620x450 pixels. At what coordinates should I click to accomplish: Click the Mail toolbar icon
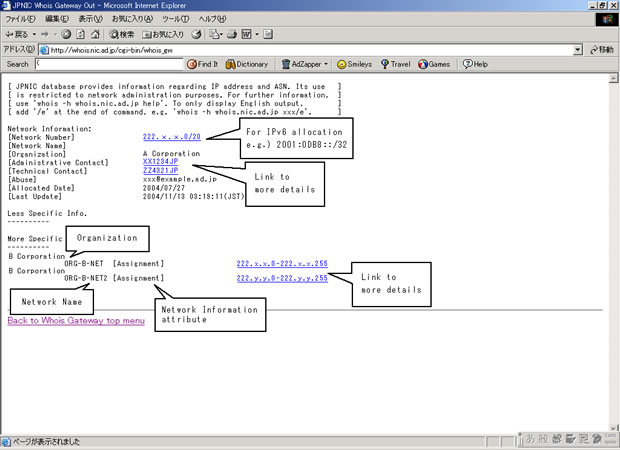[x=214, y=34]
